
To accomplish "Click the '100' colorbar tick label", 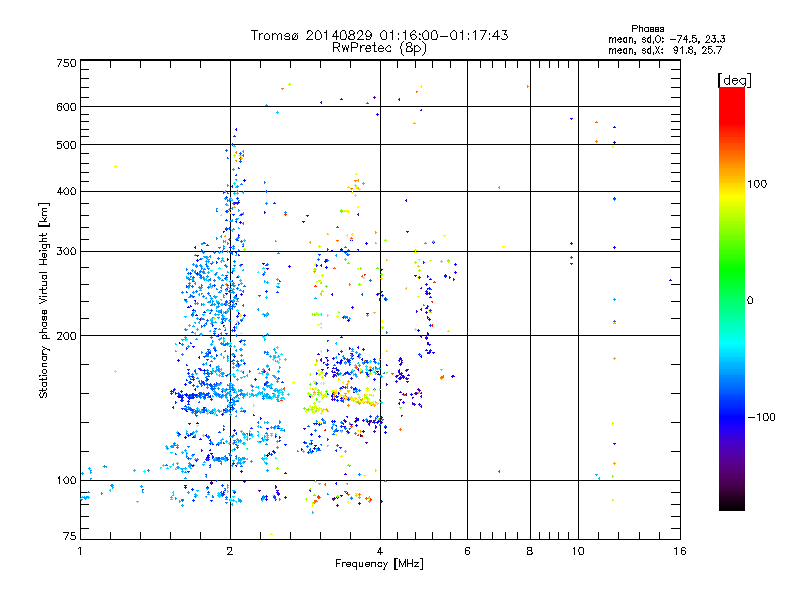I will point(757,184).
